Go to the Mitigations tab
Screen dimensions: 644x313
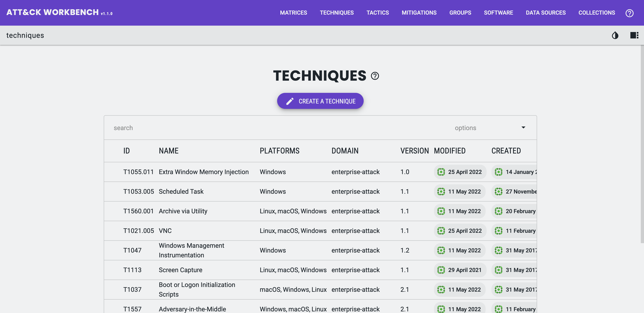tap(419, 13)
